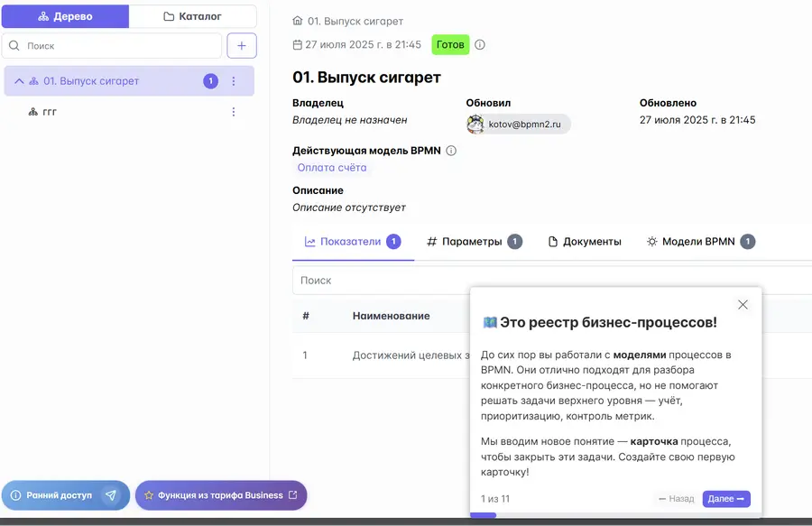
Task: Click the info icon next to Готов
Action: pos(480,44)
